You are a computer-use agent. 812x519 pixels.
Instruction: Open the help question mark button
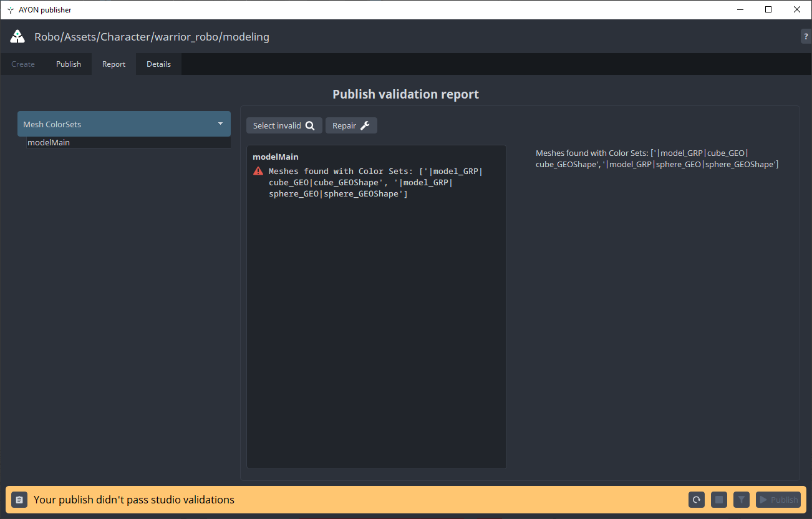tap(806, 37)
